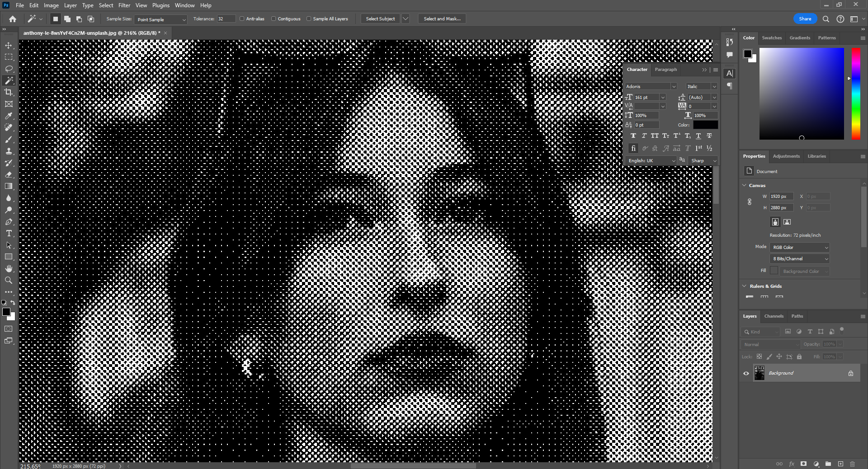Click Add to selection mode icon
The width and height of the screenshot is (868, 469).
(x=67, y=19)
